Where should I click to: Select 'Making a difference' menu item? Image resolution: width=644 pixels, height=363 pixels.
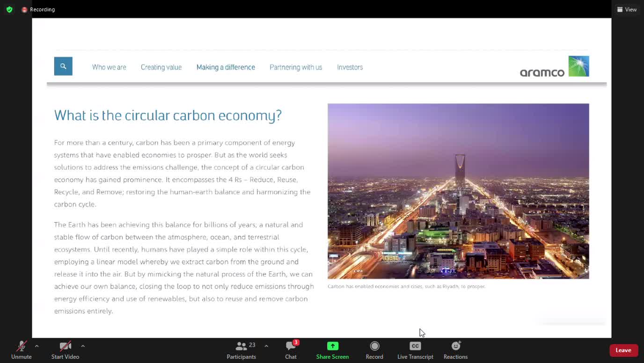226,67
